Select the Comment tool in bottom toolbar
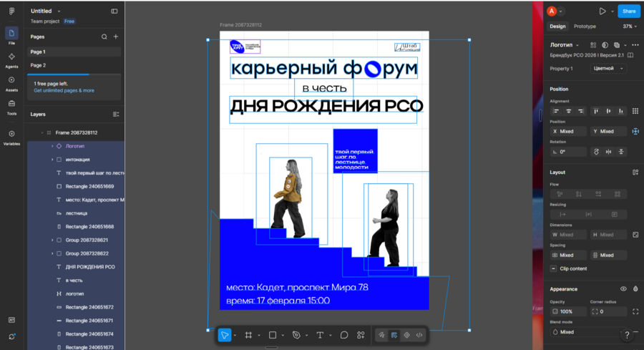The image size is (644, 350). point(344,335)
